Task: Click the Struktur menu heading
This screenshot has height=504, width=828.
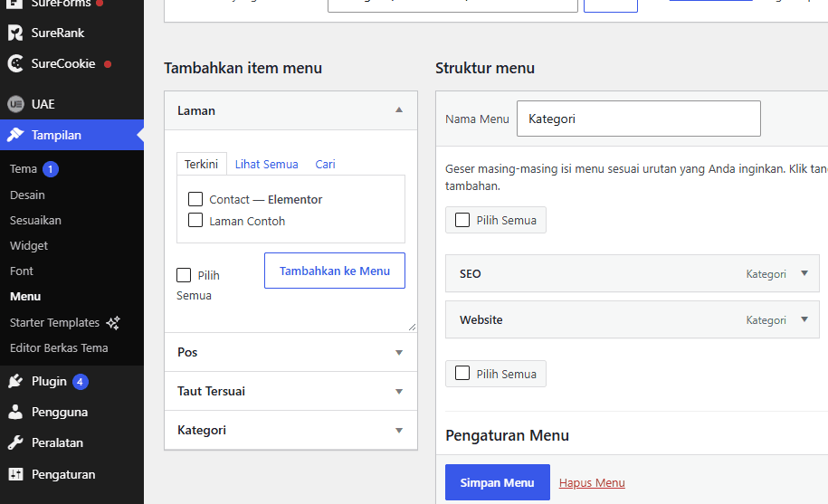Action: (x=485, y=68)
